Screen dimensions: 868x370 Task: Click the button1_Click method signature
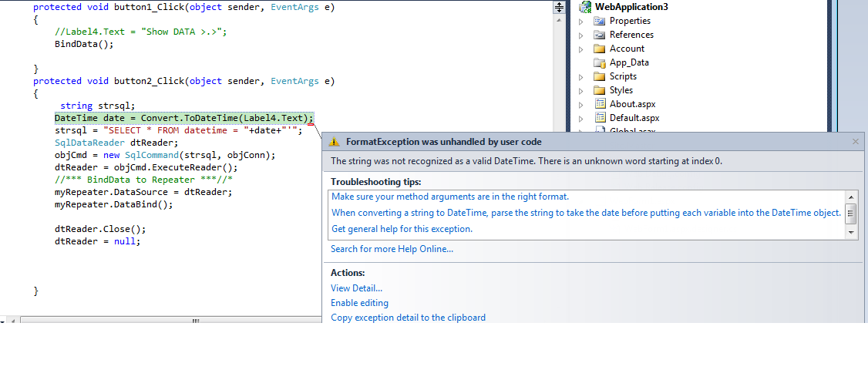tap(183, 8)
